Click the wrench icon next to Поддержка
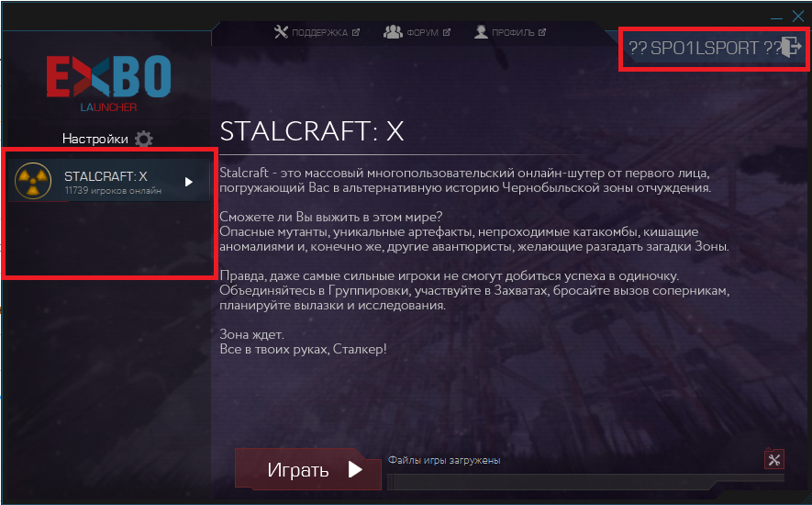Image resolution: width=812 pixels, height=505 pixels. (281, 32)
